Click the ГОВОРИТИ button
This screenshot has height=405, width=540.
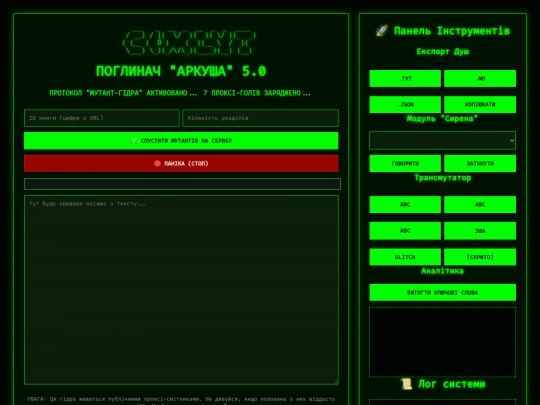405,163
